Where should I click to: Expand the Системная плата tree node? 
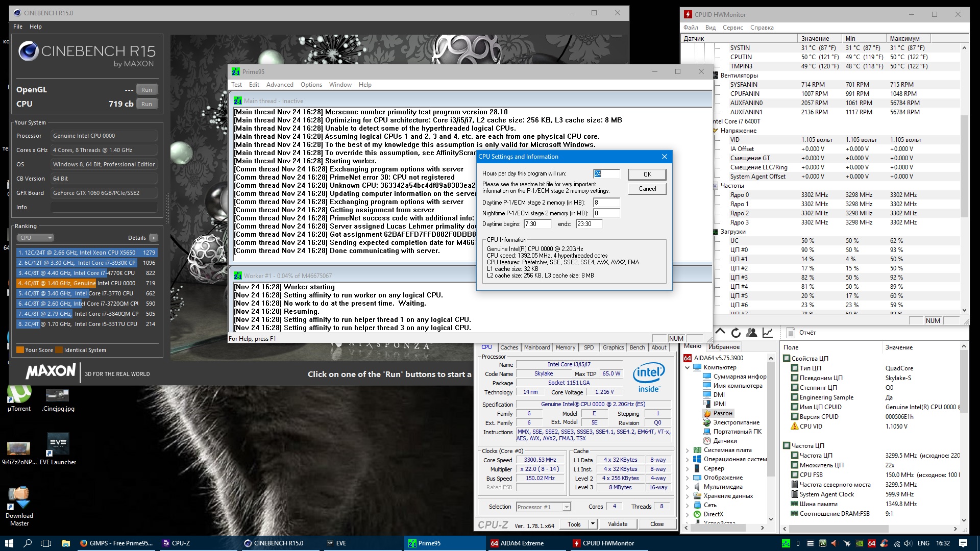point(687,450)
